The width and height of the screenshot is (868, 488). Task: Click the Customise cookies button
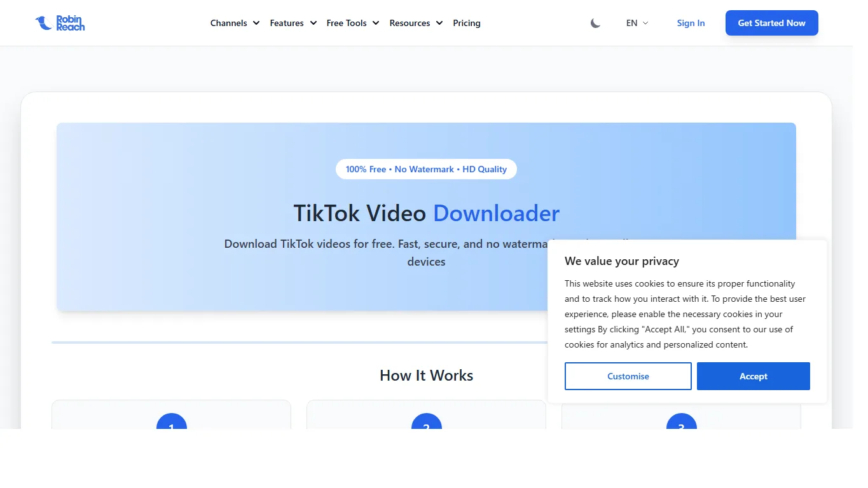[x=628, y=376]
